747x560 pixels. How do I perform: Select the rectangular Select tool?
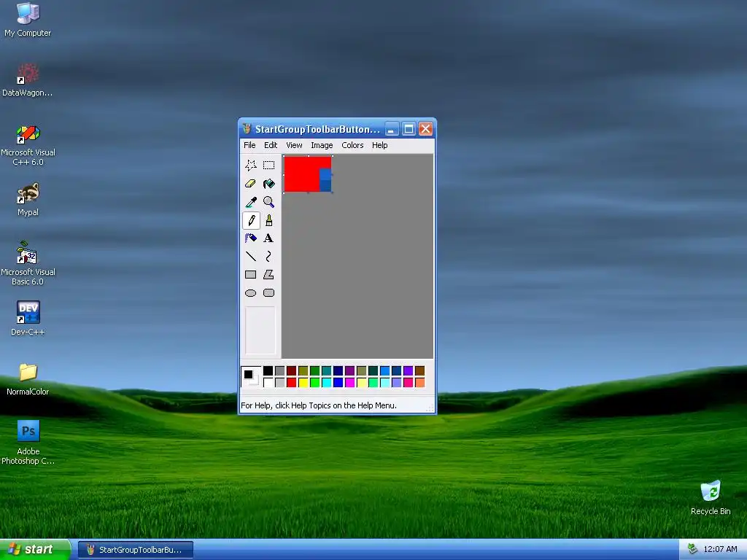point(268,166)
